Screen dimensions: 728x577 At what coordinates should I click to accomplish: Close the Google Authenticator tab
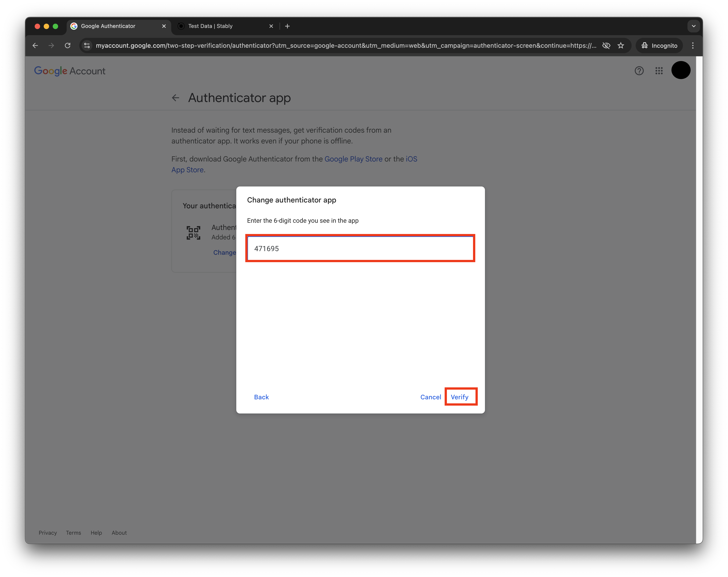click(x=164, y=26)
